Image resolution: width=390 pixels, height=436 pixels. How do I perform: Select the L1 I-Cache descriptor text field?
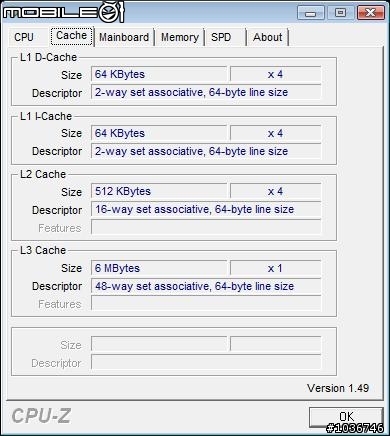206,151
